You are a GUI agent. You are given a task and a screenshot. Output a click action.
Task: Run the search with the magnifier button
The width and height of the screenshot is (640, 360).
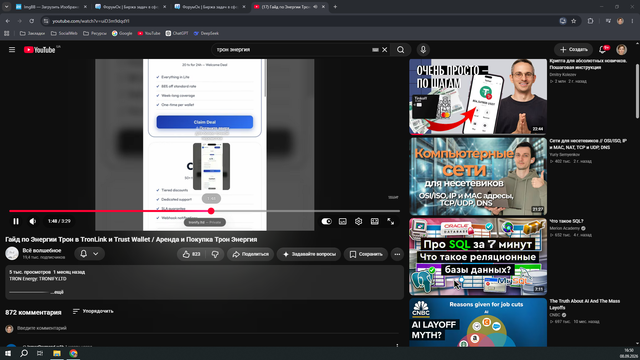click(400, 50)
